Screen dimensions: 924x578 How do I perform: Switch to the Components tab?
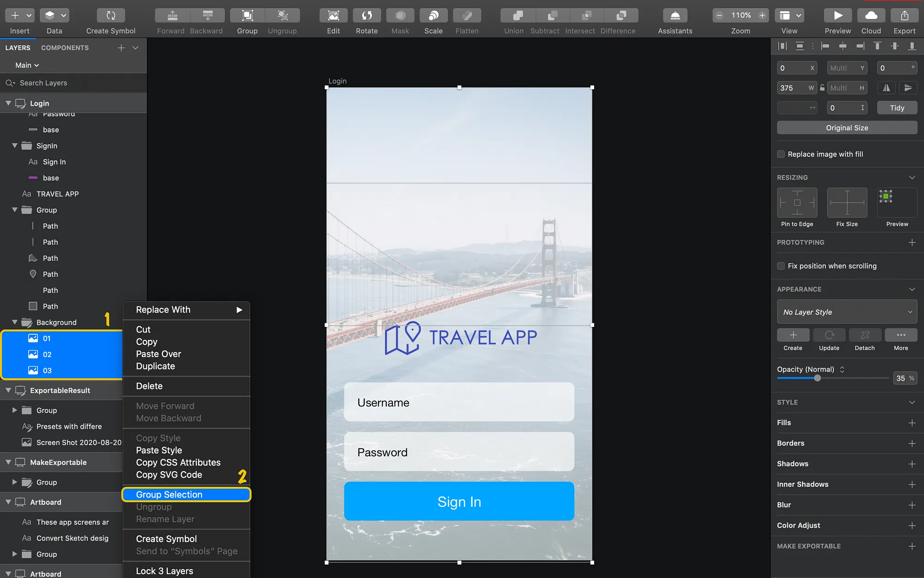coord(65,48)
